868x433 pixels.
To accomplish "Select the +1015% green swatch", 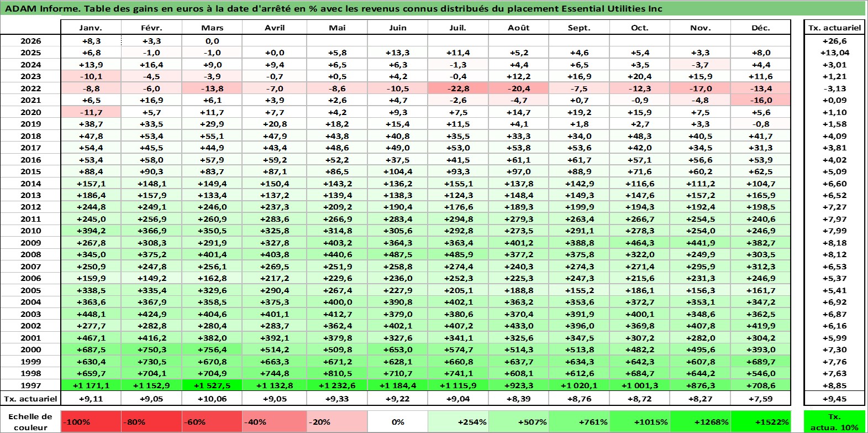I will pos(640,421).
